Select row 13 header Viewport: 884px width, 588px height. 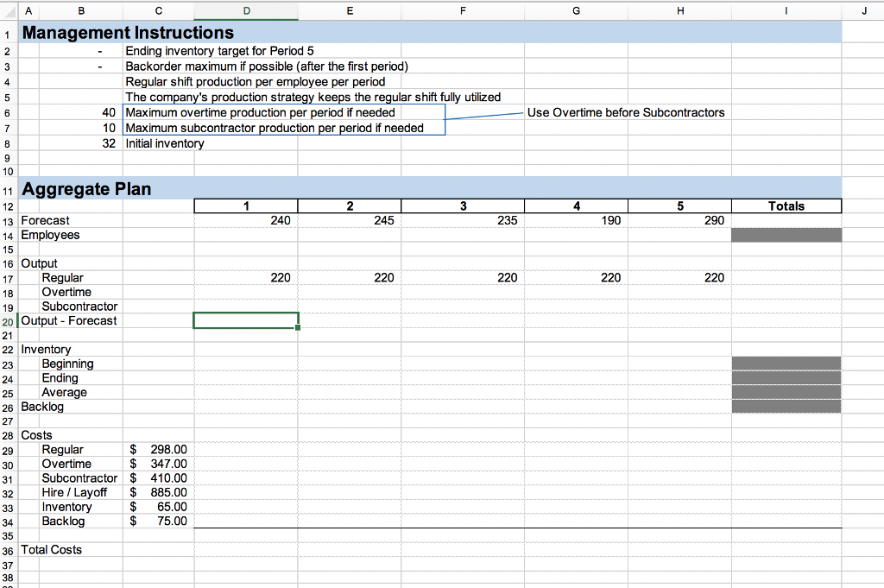[8, 220]
